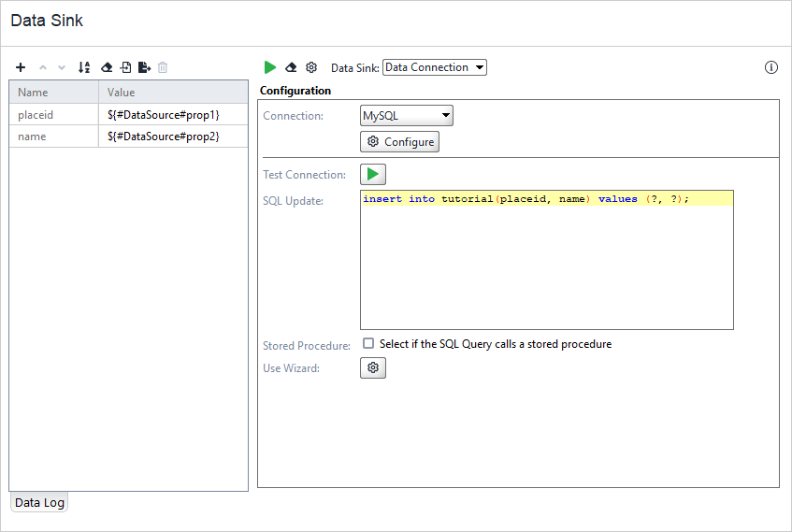
Task: Open the Data Log tab
Action: click(39, 503)
